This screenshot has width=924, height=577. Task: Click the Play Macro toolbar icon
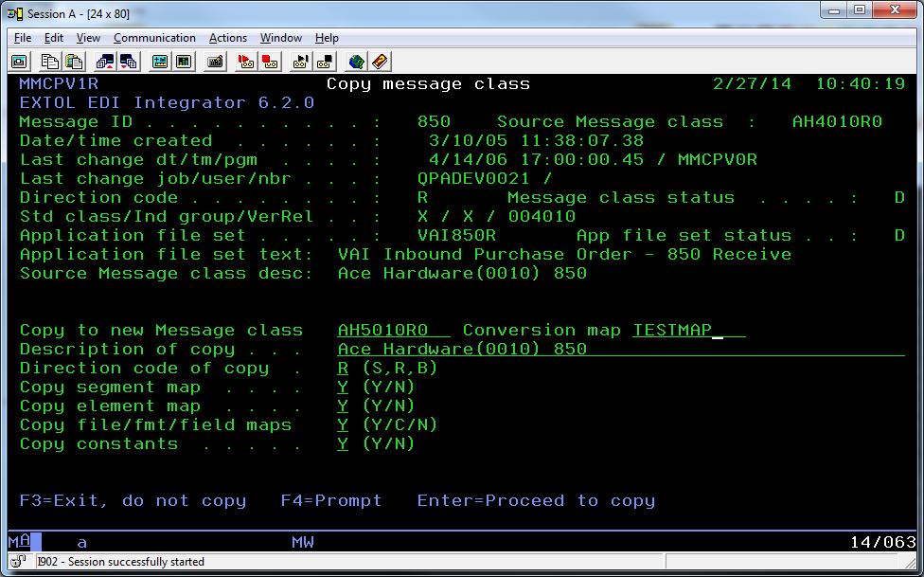300,62
